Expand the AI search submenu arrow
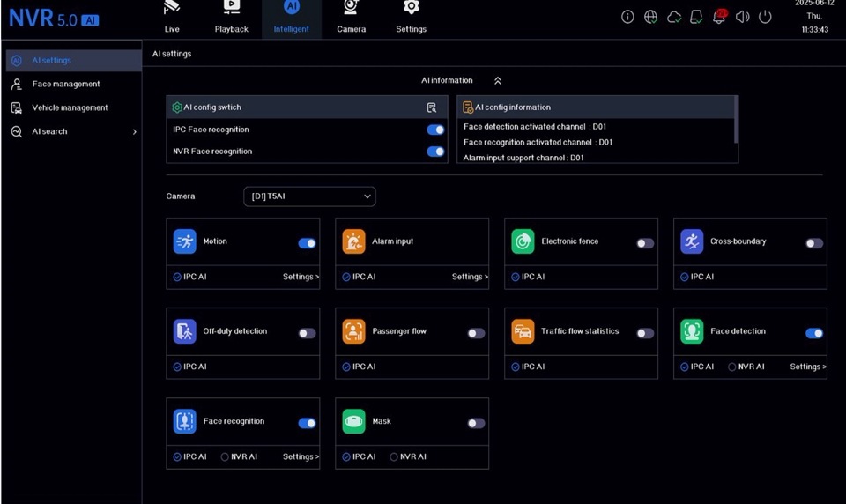 coord(134,131)
